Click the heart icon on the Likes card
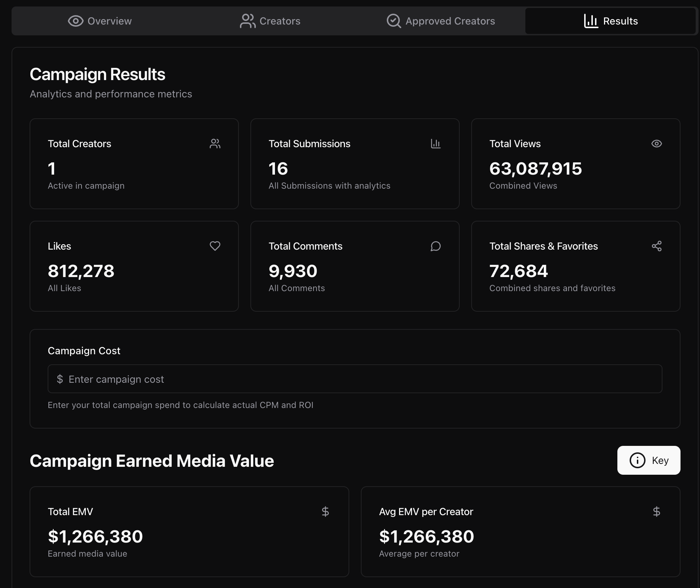 pyautogui.click(x=215, y=246)
